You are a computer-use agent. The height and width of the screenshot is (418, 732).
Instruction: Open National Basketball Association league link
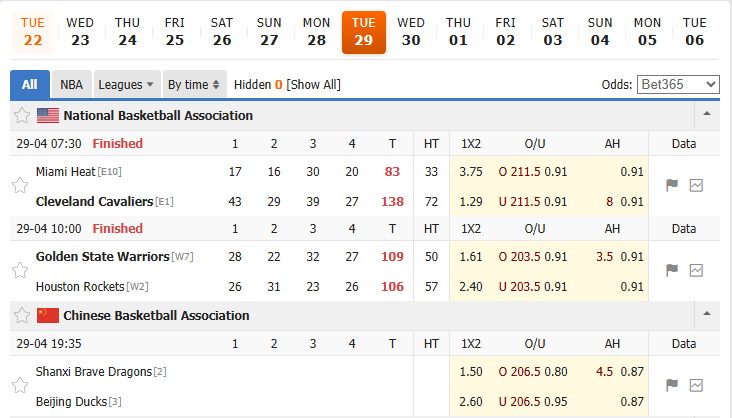[158, 115]
